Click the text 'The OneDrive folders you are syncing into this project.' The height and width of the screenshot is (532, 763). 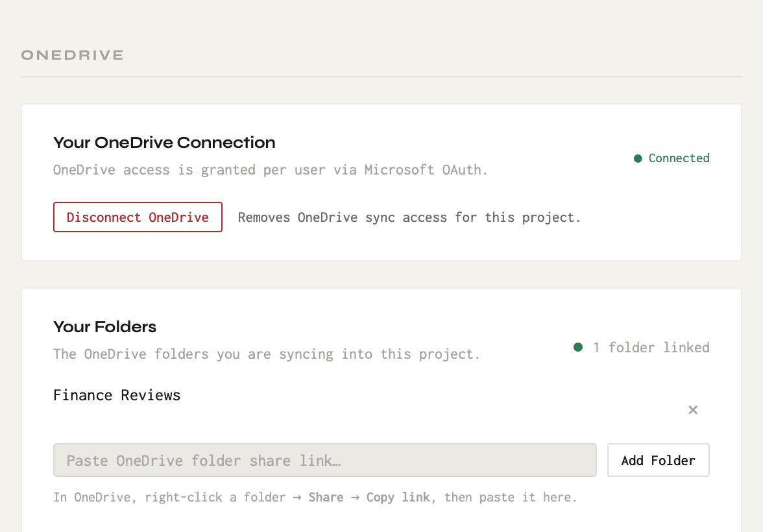(267, 354)
